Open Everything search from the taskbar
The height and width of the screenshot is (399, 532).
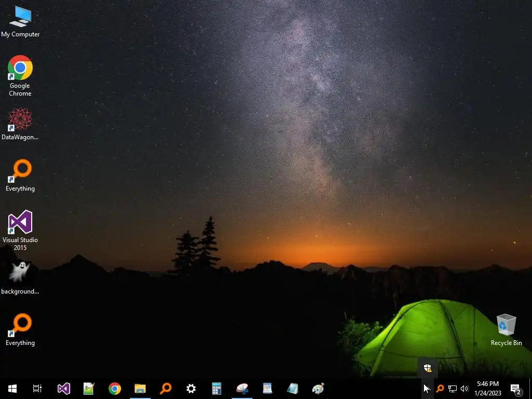pos(166,389)
